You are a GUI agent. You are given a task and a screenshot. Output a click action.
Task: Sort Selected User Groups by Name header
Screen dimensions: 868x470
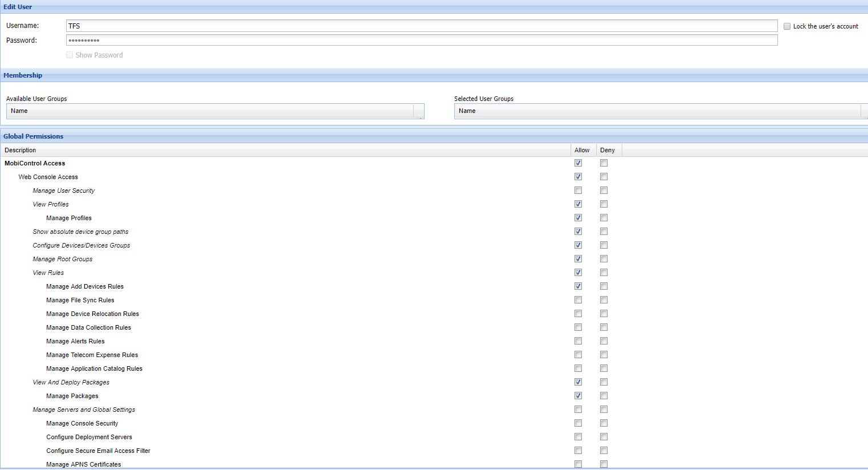(658, 111)
